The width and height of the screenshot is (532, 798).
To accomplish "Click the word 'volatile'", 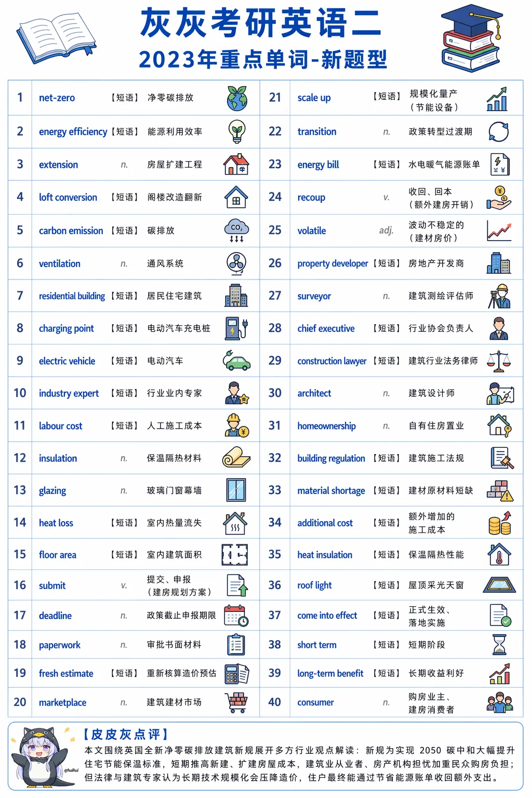I will click(x=312, y=231).
